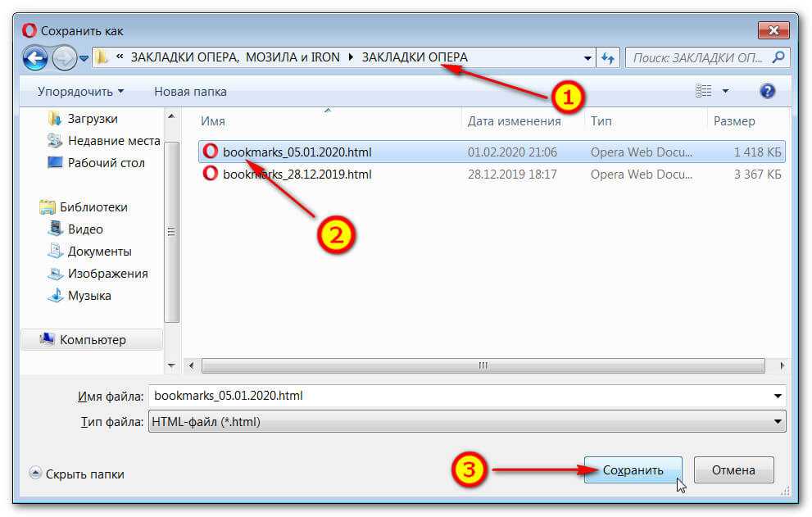This screenshot has width=812, height=517.
Task: Open the Упорядочить menu
Action: point(80,91)
